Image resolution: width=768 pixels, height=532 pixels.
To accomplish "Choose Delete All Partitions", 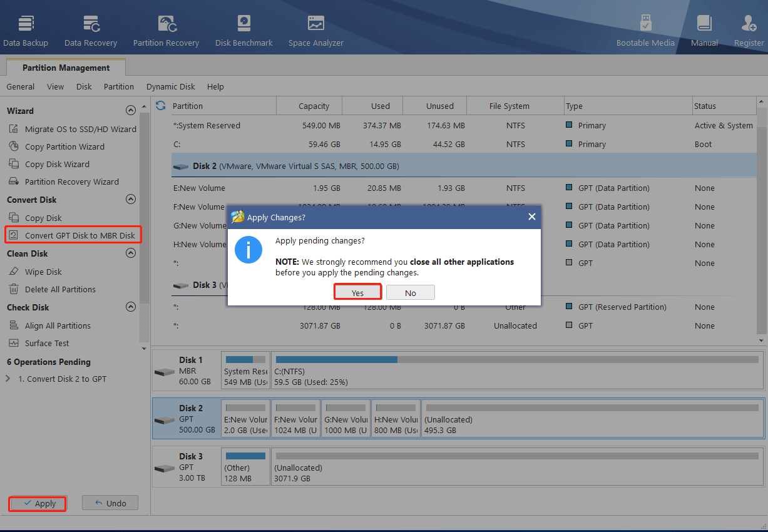I will (x=52, y=289).
